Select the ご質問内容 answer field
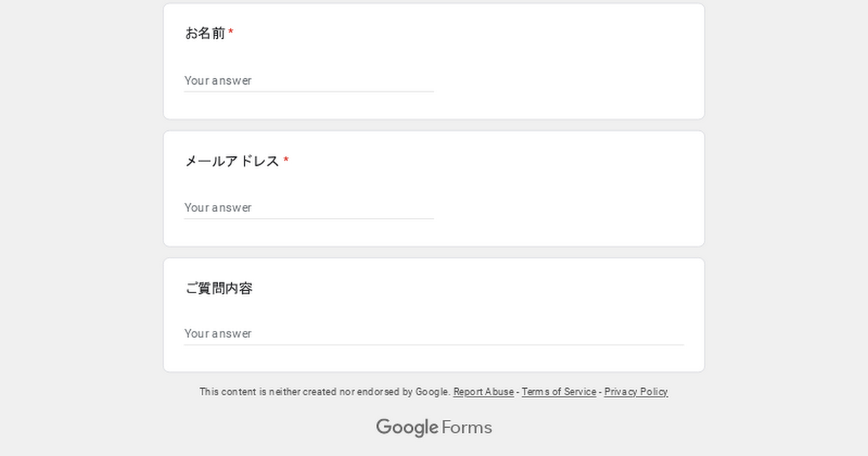This screenshot has height=456, width=868. pos(434,334)
